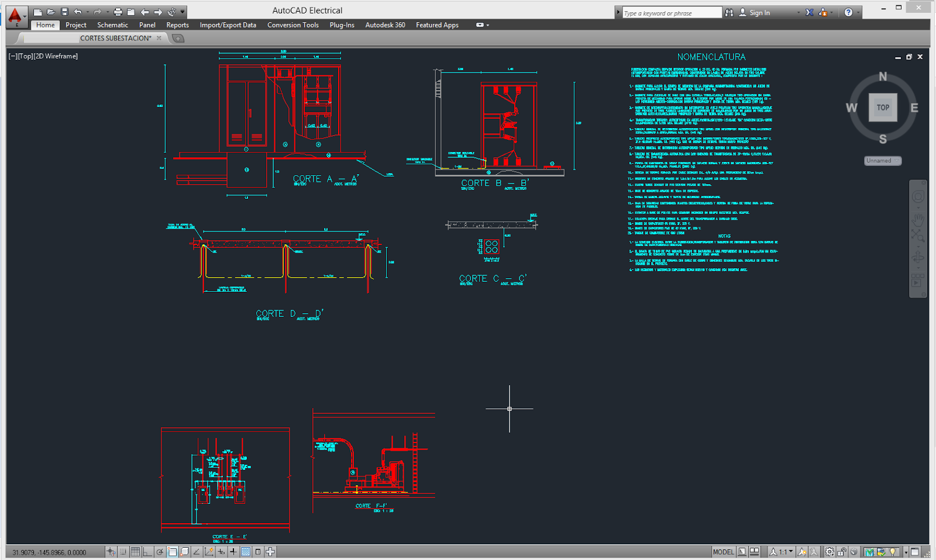The image size is (936, 560).
Task: Toggle Object Snap (OSNAP)
Action: coord(171,552)
